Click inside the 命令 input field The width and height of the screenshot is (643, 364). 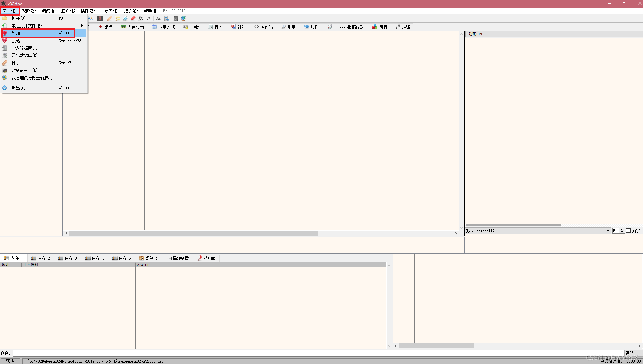tap(318, 353)
